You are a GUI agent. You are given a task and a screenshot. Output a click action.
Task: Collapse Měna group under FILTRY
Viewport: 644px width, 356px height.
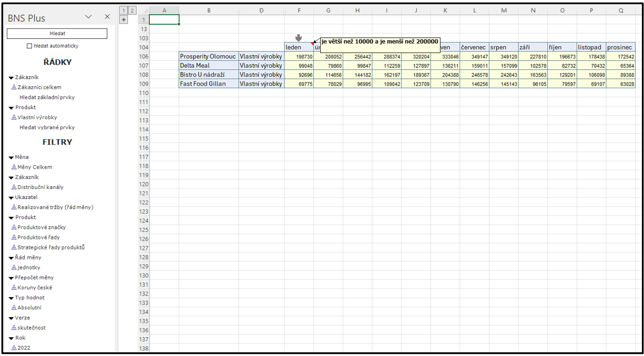[x=11, y=158]
